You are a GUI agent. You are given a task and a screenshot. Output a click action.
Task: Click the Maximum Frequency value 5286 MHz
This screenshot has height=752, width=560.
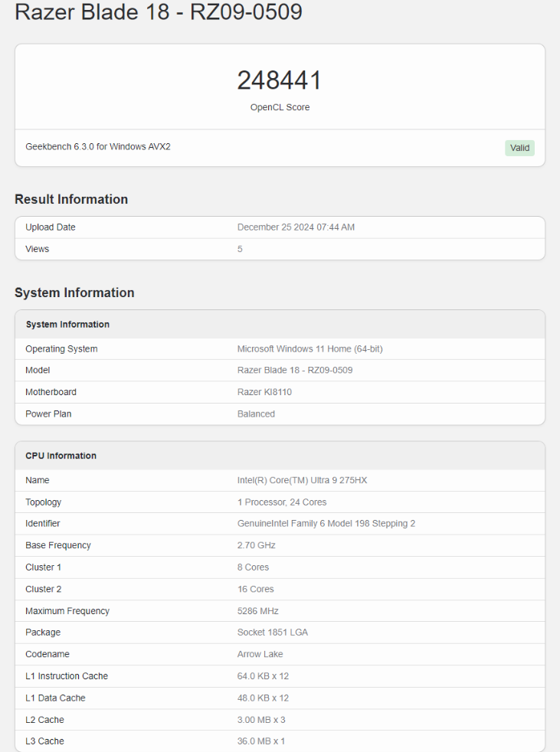258,611
